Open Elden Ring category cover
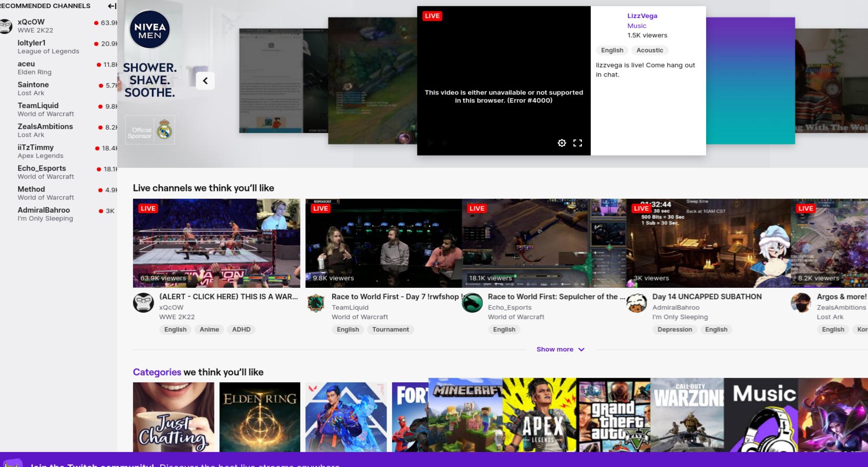This screenshot has width=868, height=467. pos(260,417)
